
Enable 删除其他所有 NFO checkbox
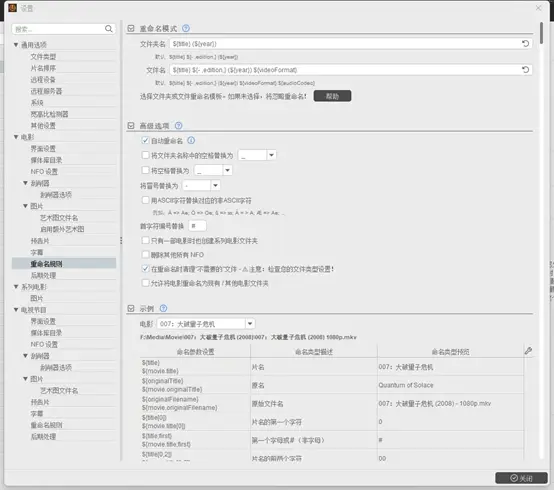coord(145,254)
